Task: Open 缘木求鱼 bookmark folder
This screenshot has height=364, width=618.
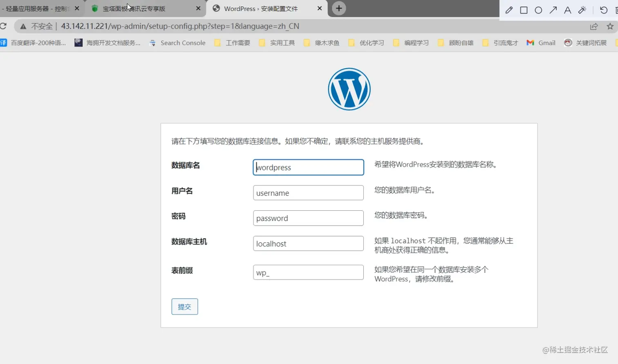Action: pos(322,42)
